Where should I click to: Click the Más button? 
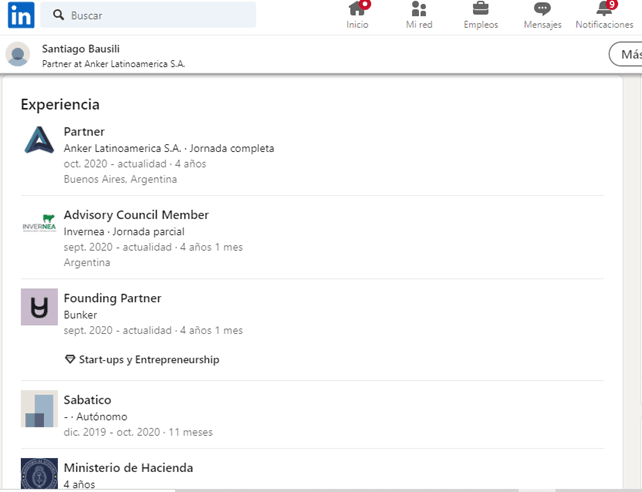[x=625, y=54]
